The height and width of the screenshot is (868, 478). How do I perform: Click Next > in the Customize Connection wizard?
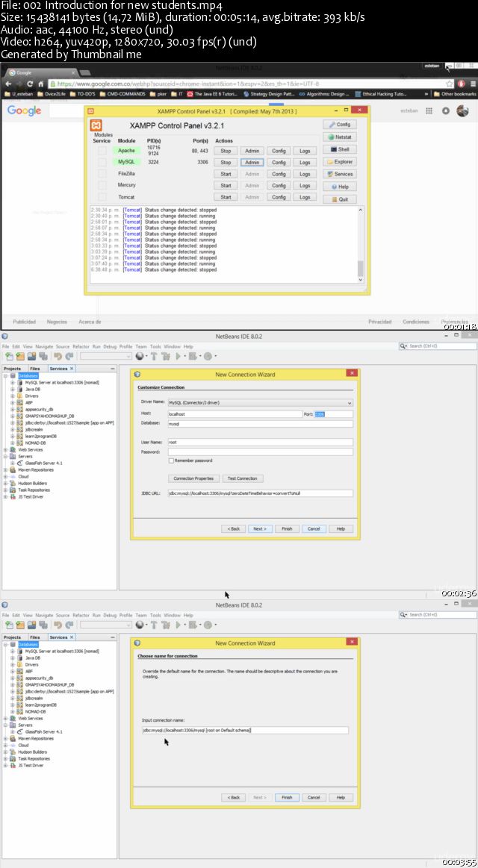pyautogui.click(x=260, y=528)
